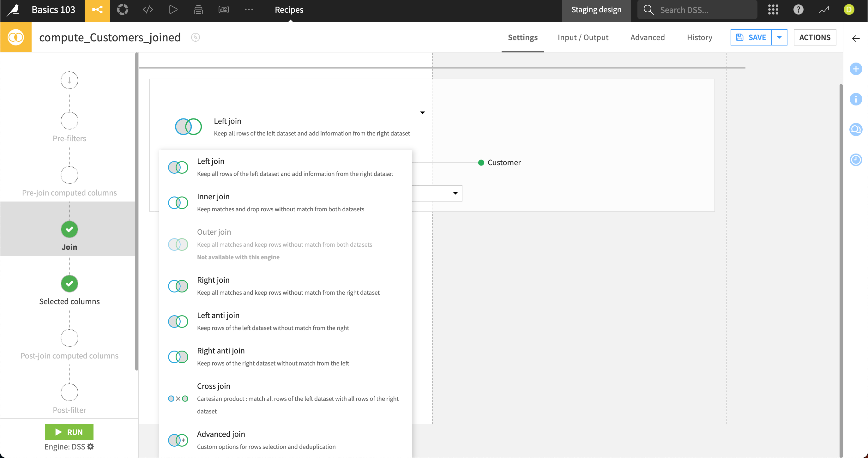Click the engine settings gear icon
This screenshot has height=458, width=868.
point(90,447)
